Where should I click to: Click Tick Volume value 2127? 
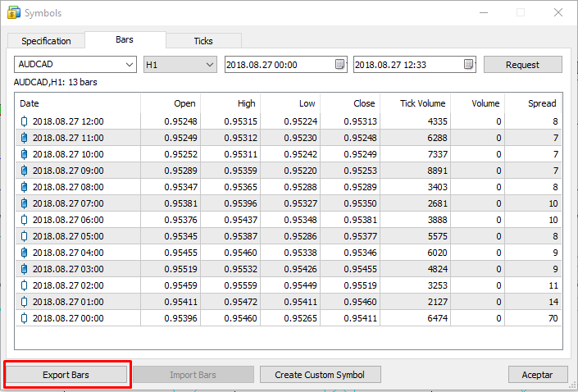[438, 302]
